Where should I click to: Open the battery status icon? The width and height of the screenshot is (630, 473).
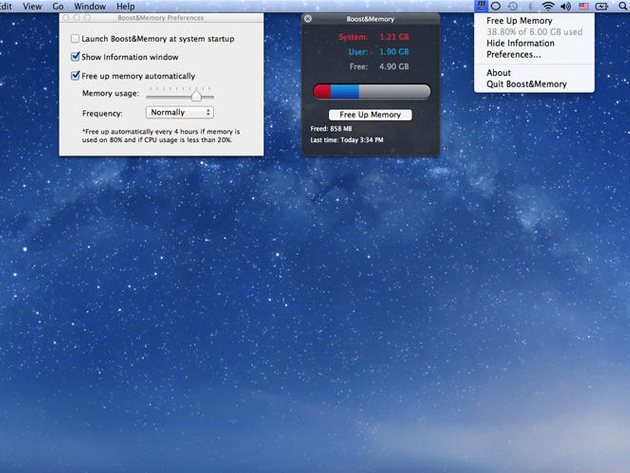click(602, 6)
